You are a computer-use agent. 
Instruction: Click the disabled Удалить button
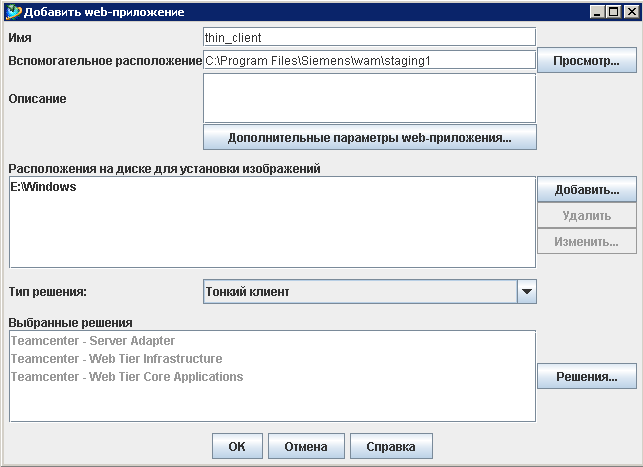point(587,215)
